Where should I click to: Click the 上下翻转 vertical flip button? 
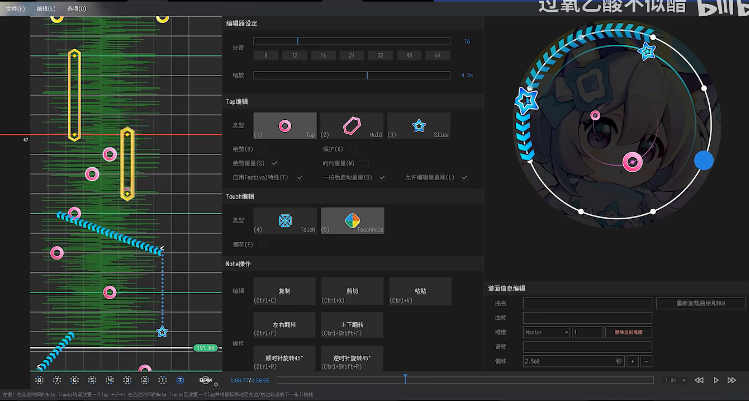coord(352,325)
